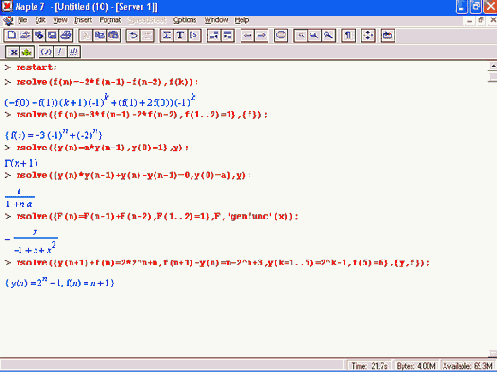Save the worksheet with the disk icon
This screenshot has height=372, width=497.
click(x=52, y=35)
